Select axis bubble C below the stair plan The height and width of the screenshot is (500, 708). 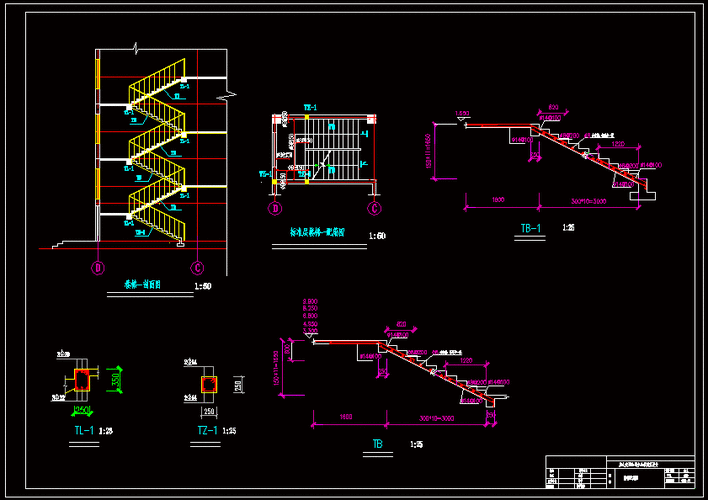[x=373, y=209]
